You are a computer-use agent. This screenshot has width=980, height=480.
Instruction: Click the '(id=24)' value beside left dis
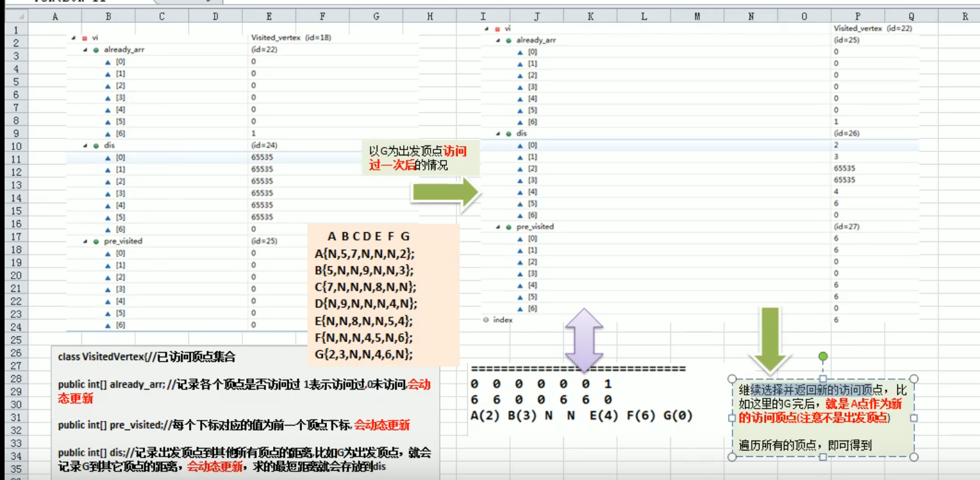point(264,146)
